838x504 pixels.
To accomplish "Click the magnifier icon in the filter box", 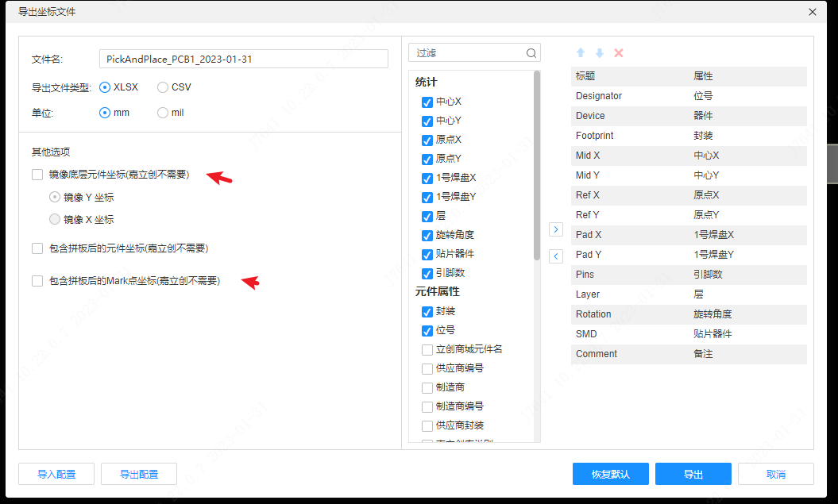I will [x=531, y=52].
